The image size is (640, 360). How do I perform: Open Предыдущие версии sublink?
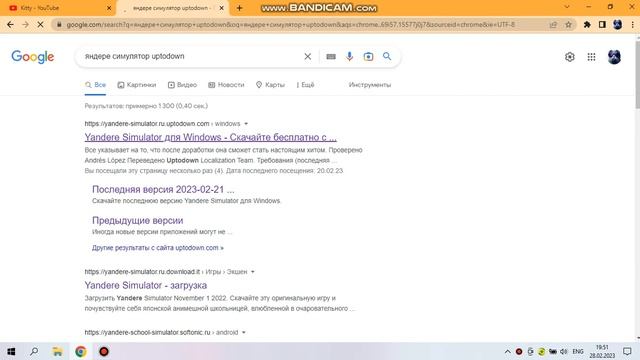[x=138, y=220]
